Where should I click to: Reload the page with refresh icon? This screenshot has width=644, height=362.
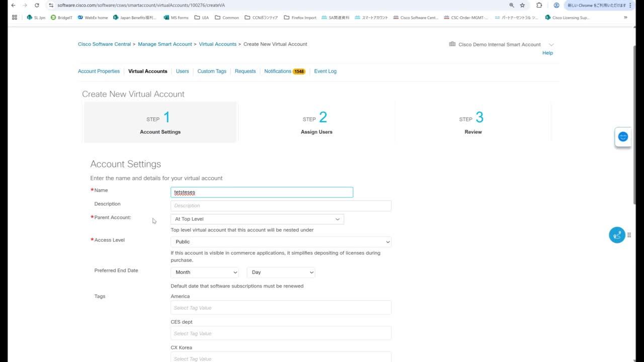tap(37, 5)
